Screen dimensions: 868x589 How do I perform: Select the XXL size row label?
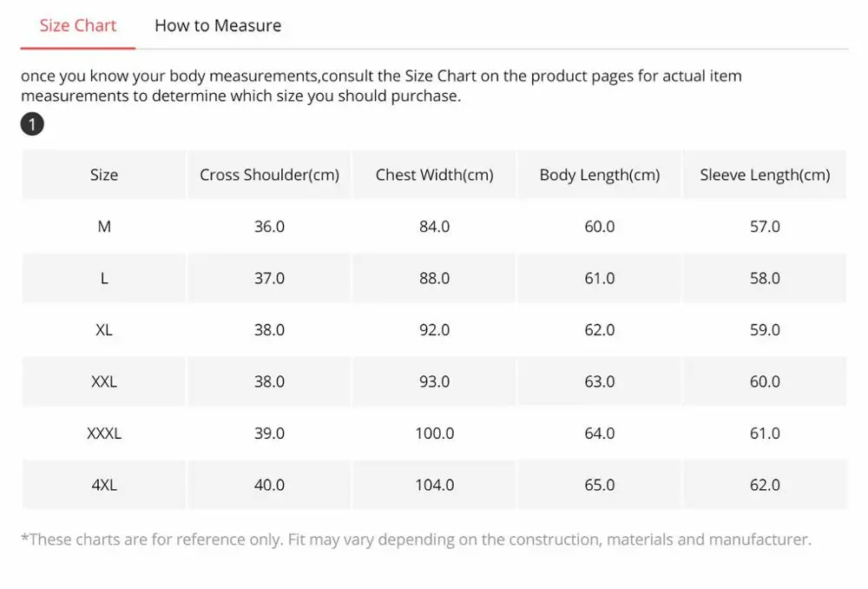tap(104, 381)
